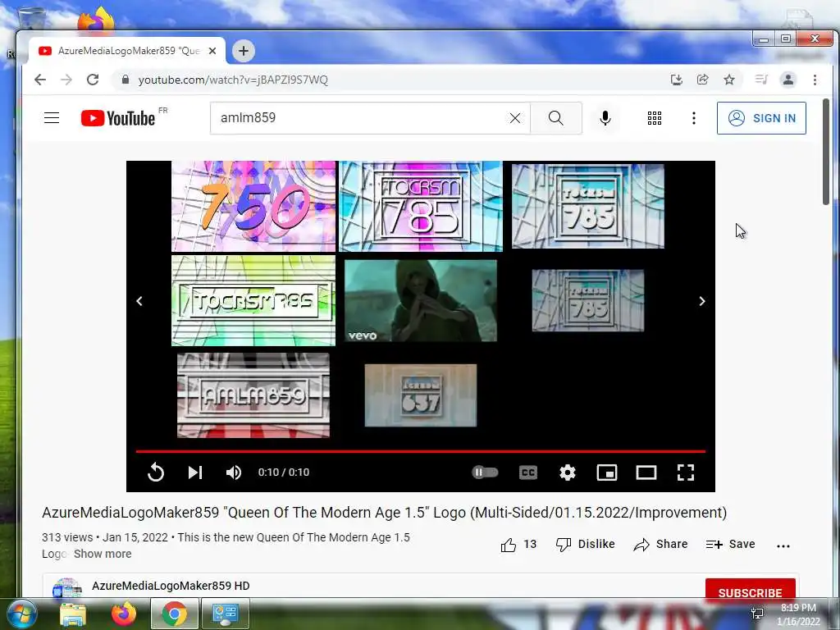The height and width of the screenshot is (630, 840).
Task: Go to YouTube home via logo
Action: point(118,118)
